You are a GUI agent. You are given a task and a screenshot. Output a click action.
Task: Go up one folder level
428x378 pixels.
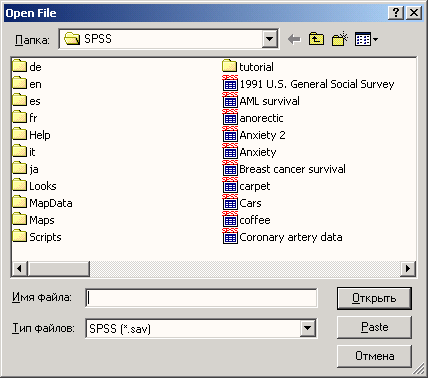pyautogui.click(x=316, y=39)
